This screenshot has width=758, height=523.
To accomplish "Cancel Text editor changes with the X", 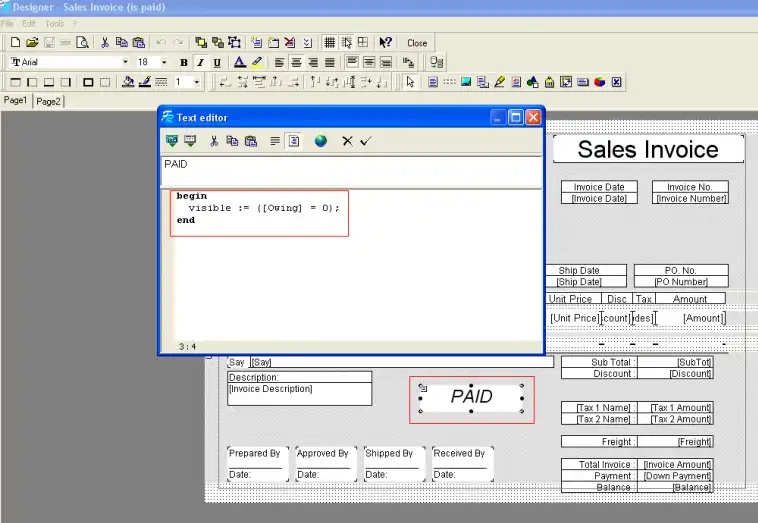I will (x=347, y=141).
